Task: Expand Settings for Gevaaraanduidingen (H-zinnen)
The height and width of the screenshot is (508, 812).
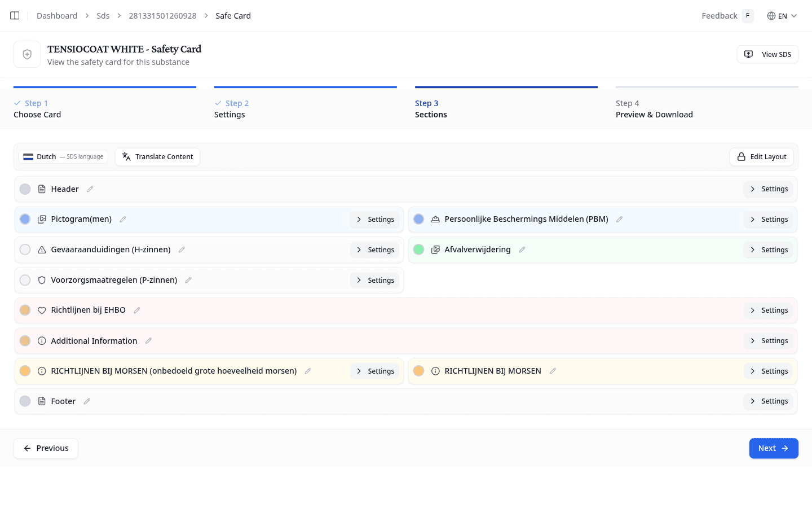Action: [374, 250]
